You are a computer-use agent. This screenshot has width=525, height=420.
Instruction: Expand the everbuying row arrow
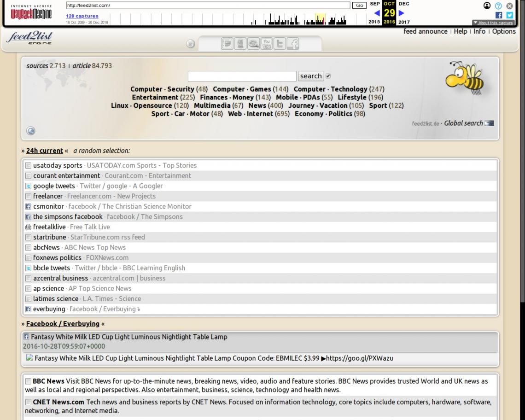(x=139, y=309)
